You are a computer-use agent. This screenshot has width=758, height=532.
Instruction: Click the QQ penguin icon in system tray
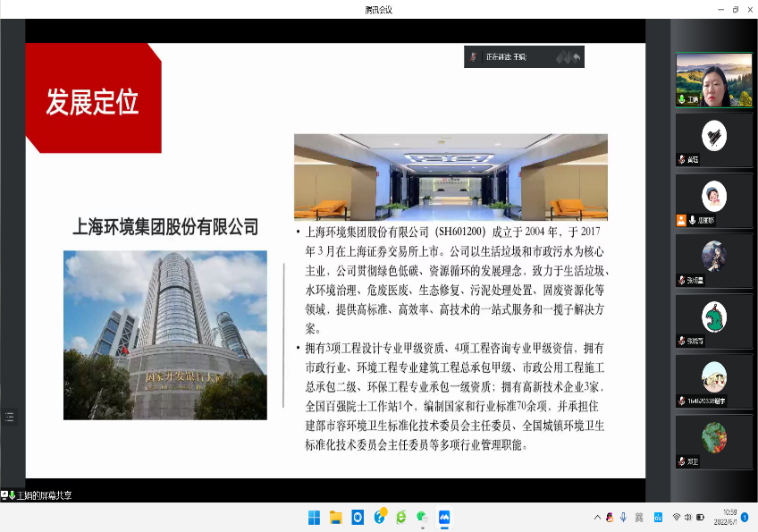[610, 518]
